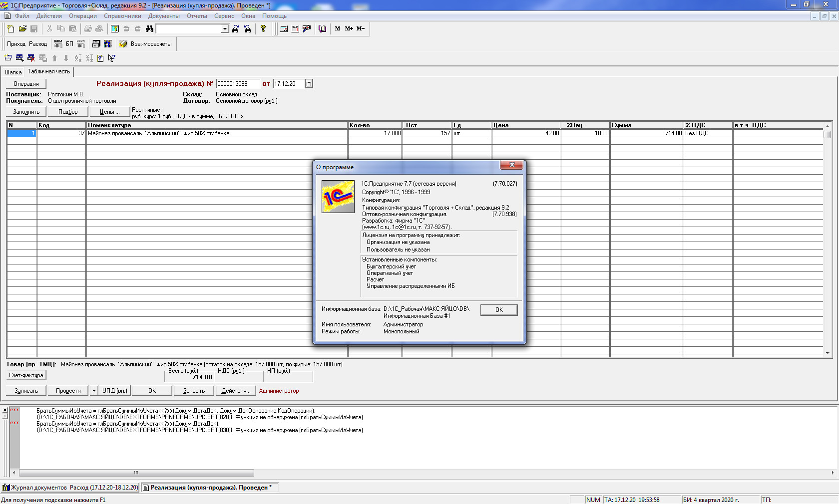Screen dimensions: 839x504
Task: Click the Приход toolbar button
Action: [x=16, y=44]
